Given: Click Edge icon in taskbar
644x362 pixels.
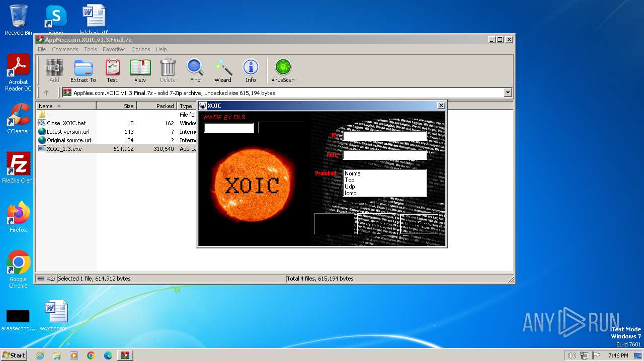Looking at the screenshot, I should coord(108,355).
